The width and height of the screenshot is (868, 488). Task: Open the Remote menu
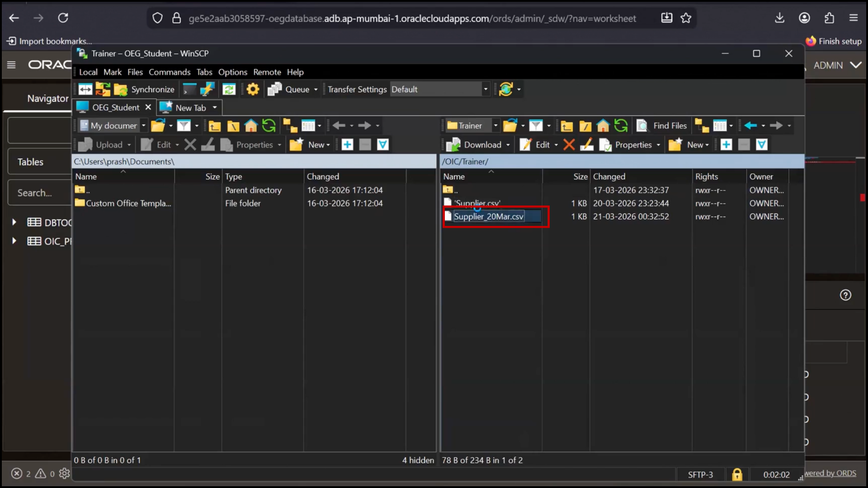(267, 72)
